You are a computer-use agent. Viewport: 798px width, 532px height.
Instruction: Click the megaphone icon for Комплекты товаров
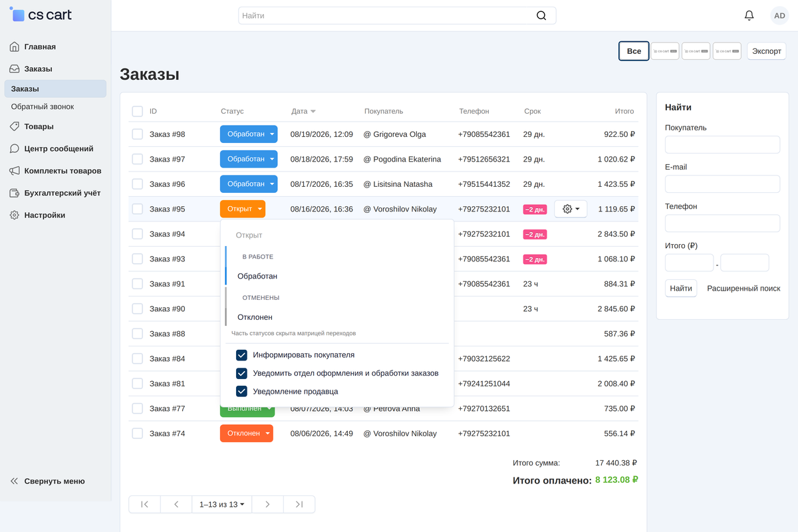coord(15,171)
